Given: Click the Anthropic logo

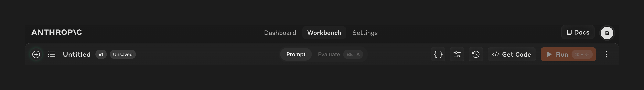Looking at the screenshot, I should pos(57,32).
